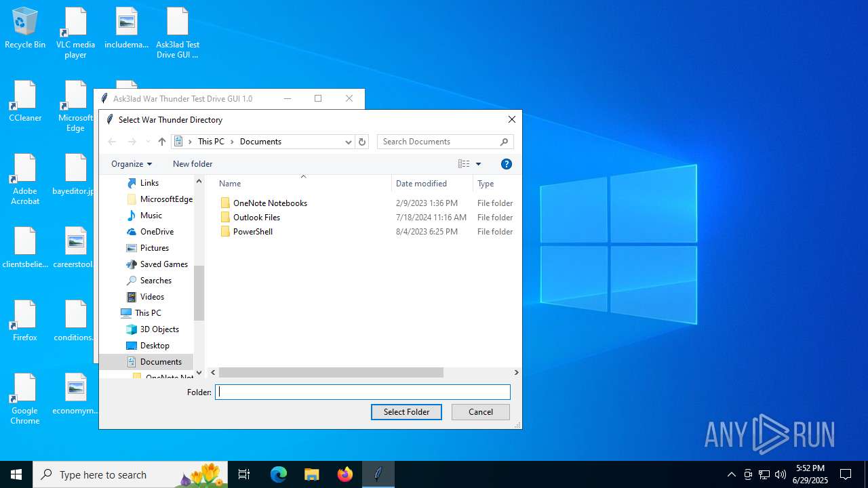Expand the This PC breadcrumb chevron

[232, 142]
